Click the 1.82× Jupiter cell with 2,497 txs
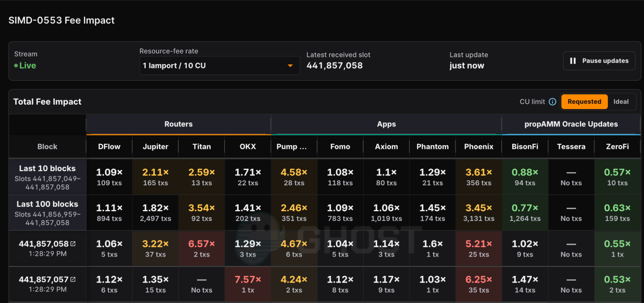Screen dimensions: 644x303 coord(156,213)
